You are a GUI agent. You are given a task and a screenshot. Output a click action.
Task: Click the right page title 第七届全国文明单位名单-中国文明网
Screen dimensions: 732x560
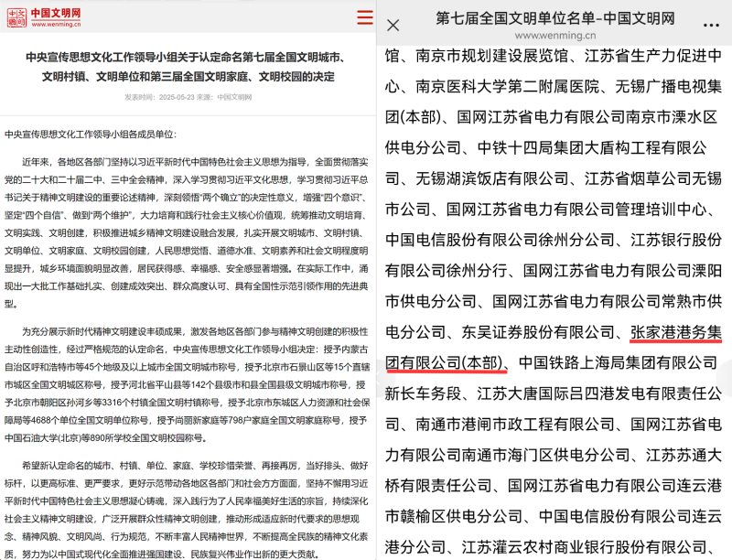pyautogui.click(x=555, y=18)
